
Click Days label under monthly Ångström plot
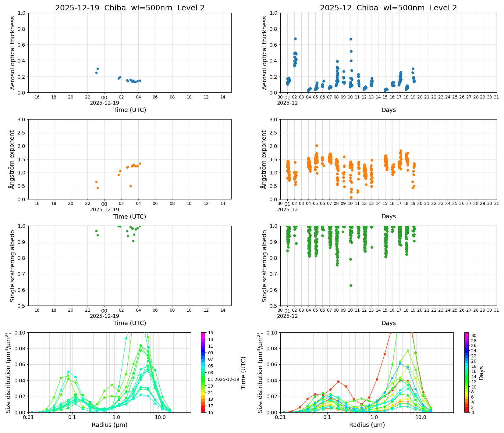coord(389,216)
